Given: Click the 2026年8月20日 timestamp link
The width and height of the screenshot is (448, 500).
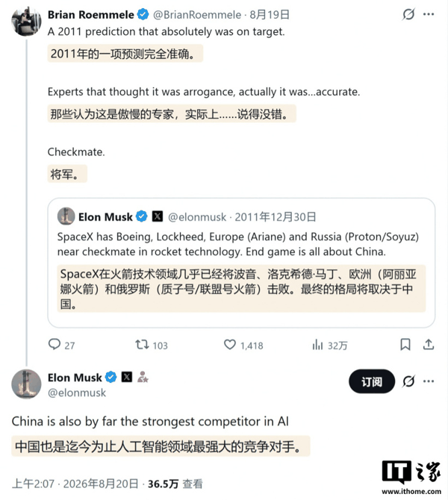Looking at the screenshot, I should click(101, 484).
